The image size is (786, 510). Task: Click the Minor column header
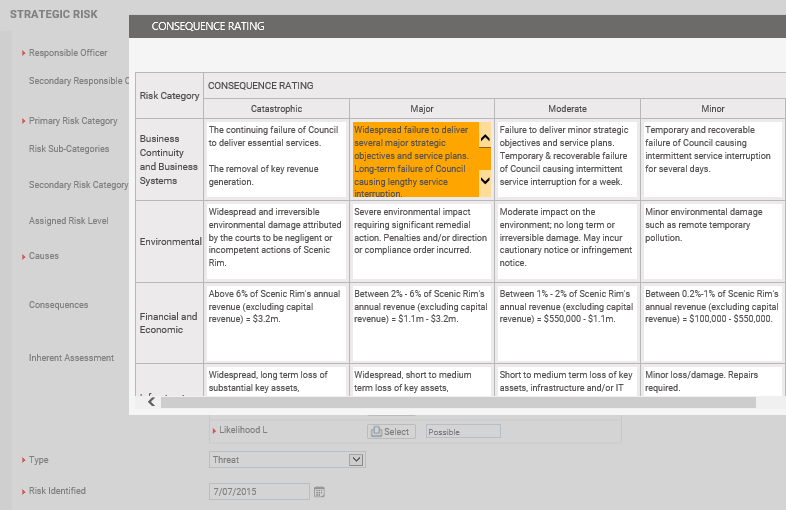[x=712, y=109]
